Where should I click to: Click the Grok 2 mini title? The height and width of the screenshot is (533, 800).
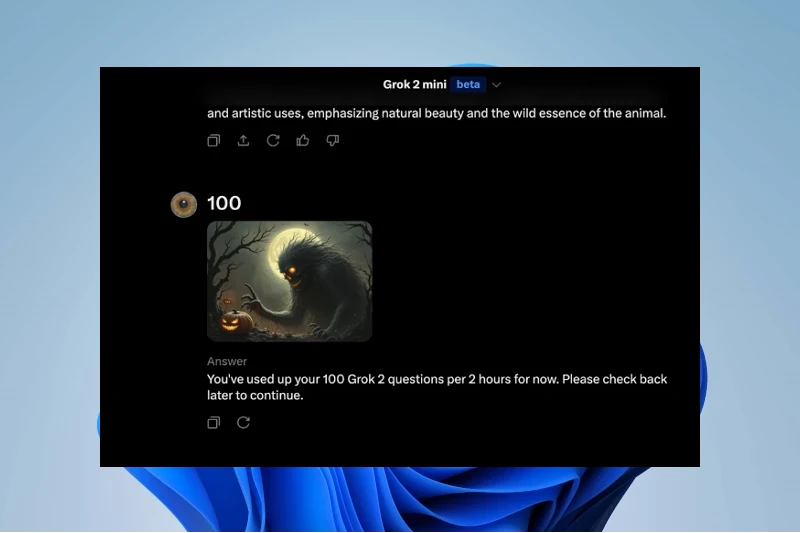pos(414,85)
